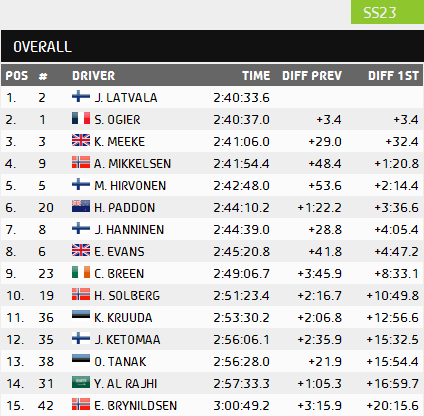Sort by the DIFF 1ST column header
The width and height of the screenshot is (424, 416).
(393, 76)
